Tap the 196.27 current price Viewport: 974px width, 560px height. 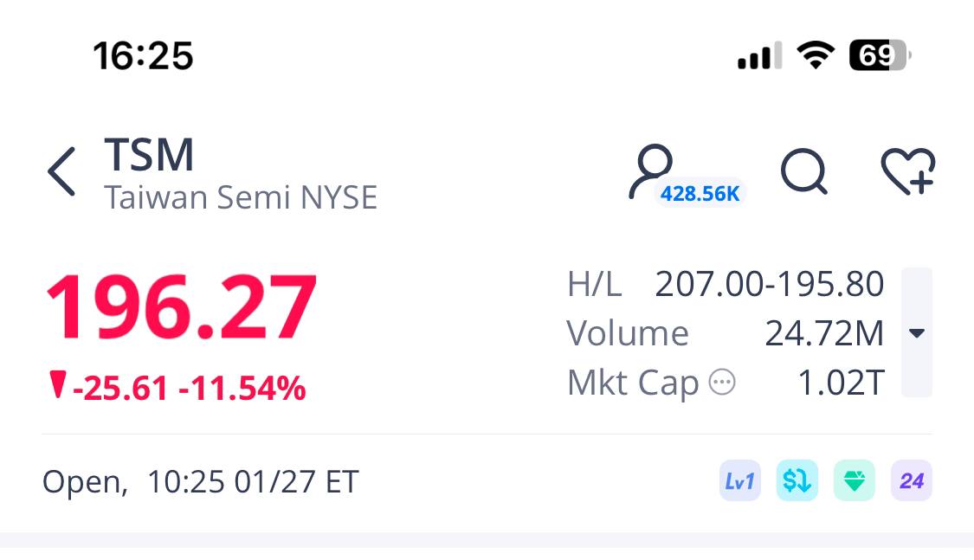[180, 309]
